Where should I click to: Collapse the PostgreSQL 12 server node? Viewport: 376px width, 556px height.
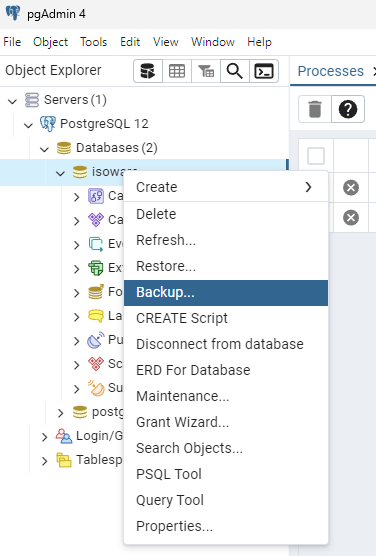click(x=28, y=125)
